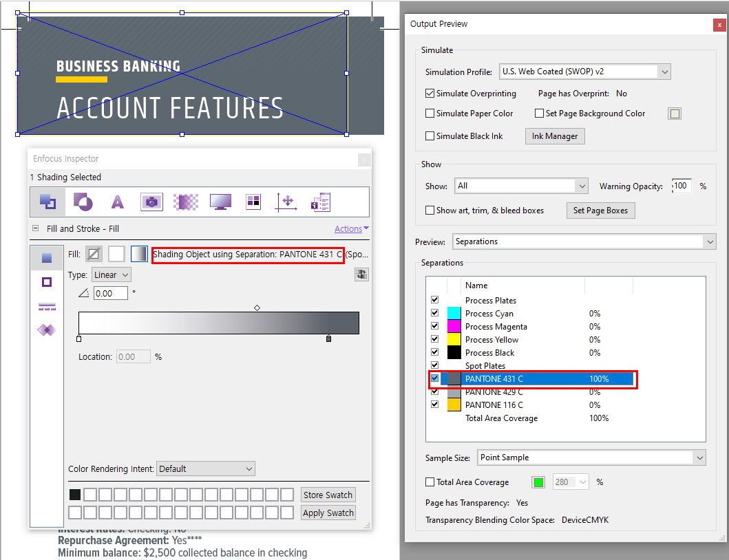Select the black stored swatch
729x560 pixels.
[x=75, y=495]
